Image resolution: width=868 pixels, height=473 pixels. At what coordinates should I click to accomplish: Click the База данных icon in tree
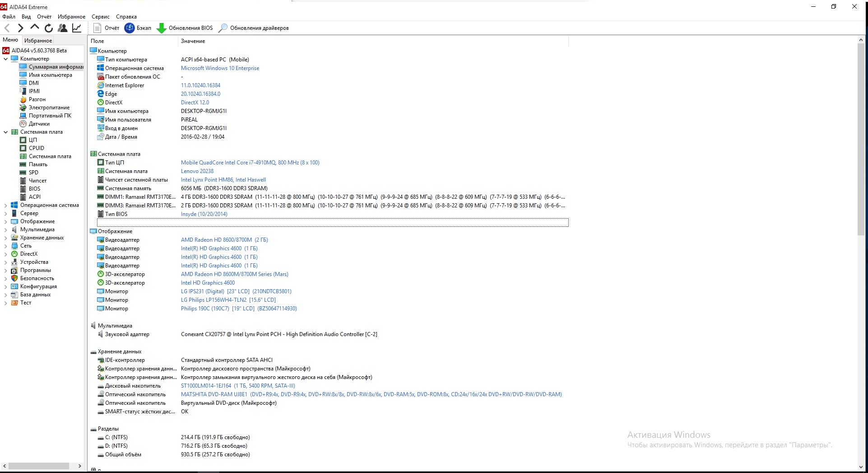coord(14,295)
